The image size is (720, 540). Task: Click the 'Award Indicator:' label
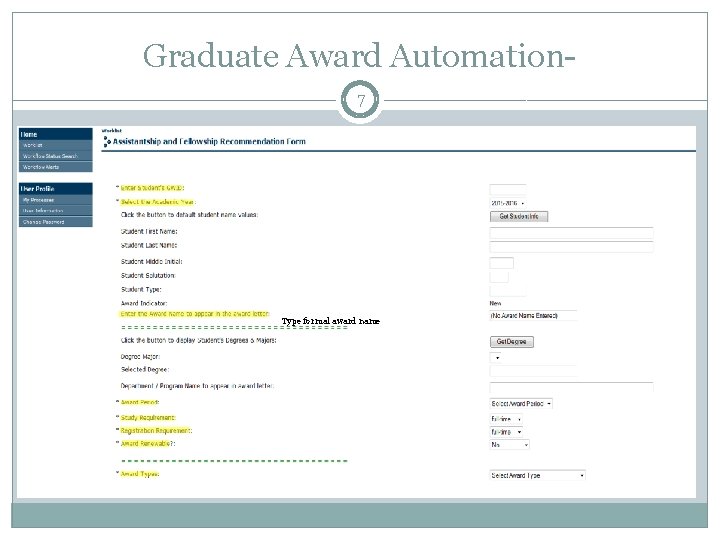point(144,304)
